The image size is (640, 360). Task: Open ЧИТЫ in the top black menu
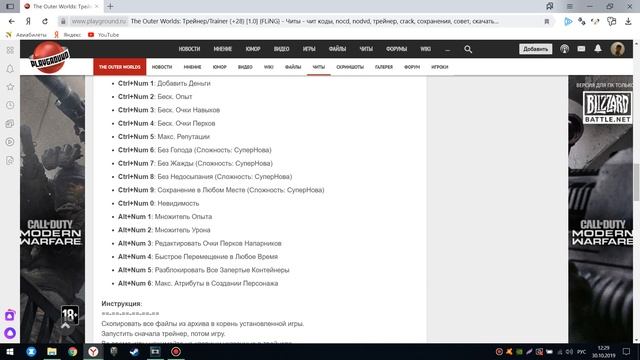coord(366,49)
